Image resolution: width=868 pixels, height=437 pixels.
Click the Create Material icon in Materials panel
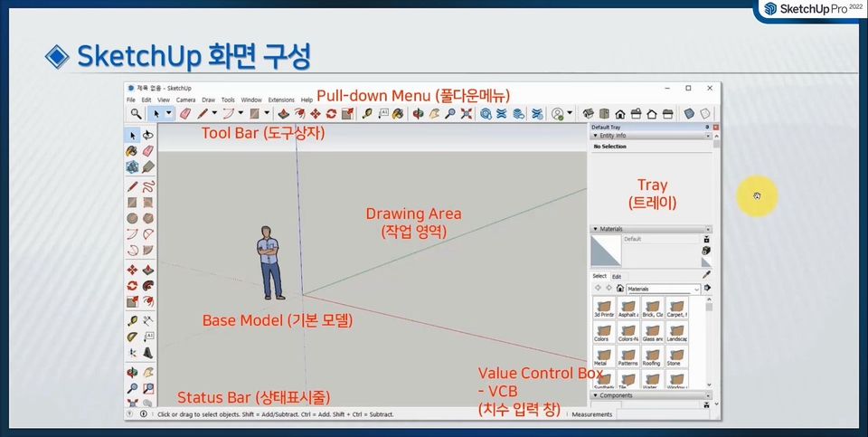[706, 251]
